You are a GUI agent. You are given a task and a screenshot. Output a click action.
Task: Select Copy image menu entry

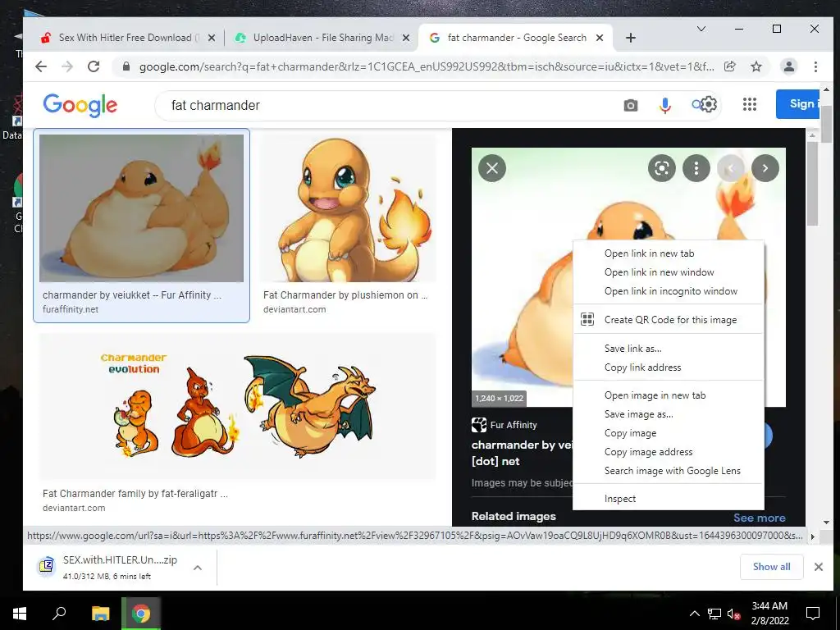click(x=668, y=433)
